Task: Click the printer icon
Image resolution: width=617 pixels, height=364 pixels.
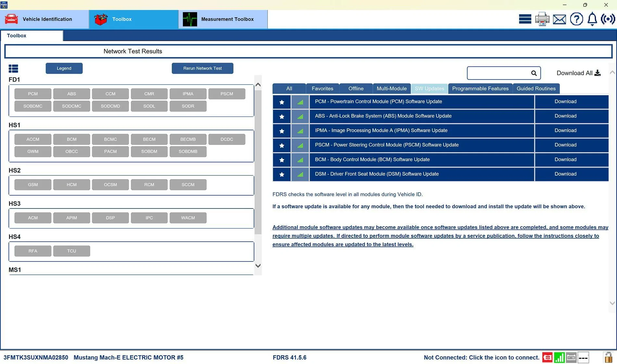Action: click(542, 19)
